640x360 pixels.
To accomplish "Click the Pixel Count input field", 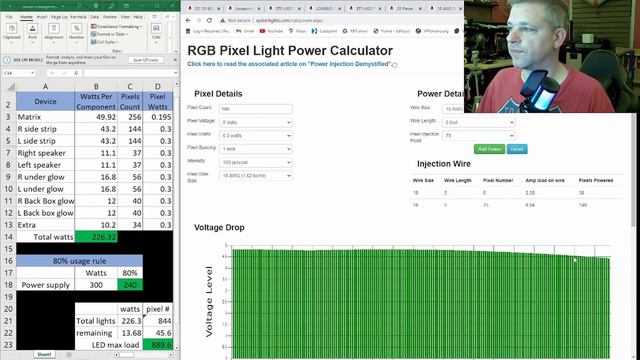I will pyautogui.click(x=256, y=109).
